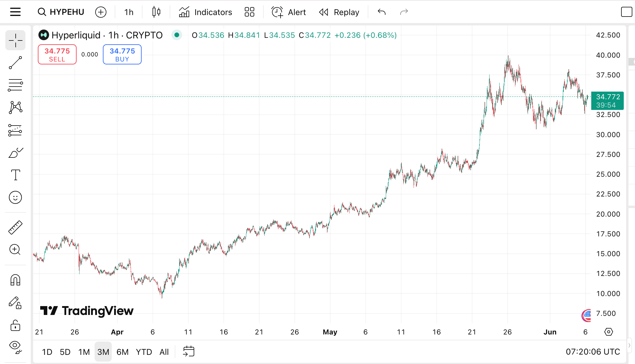Add symbol with the plus circle icon
Screen dimensions: 635x364
click(101, 12)
